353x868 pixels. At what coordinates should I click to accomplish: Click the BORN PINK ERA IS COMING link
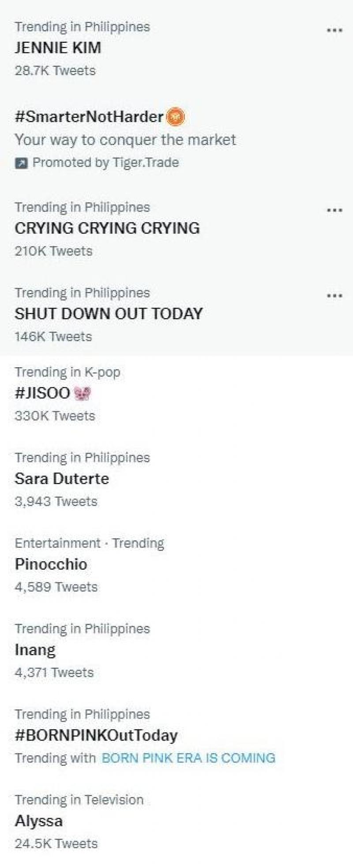(188, 758)
